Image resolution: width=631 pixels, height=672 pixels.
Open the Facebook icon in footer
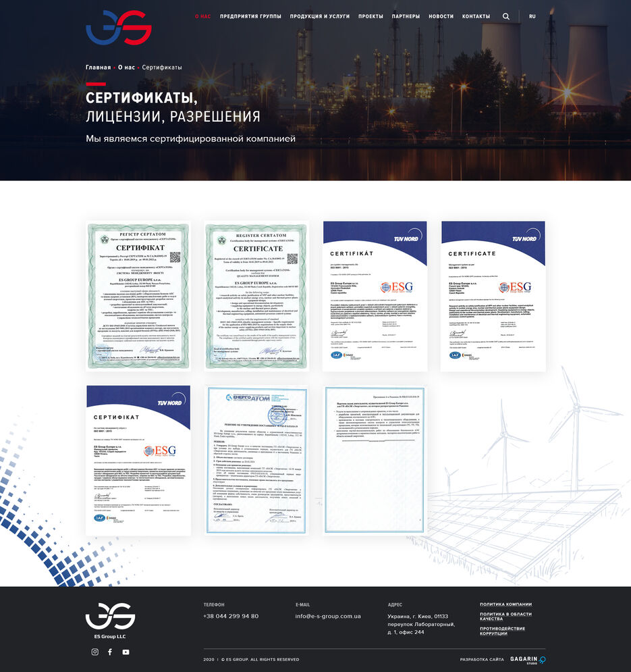click(x=110, y=652)
